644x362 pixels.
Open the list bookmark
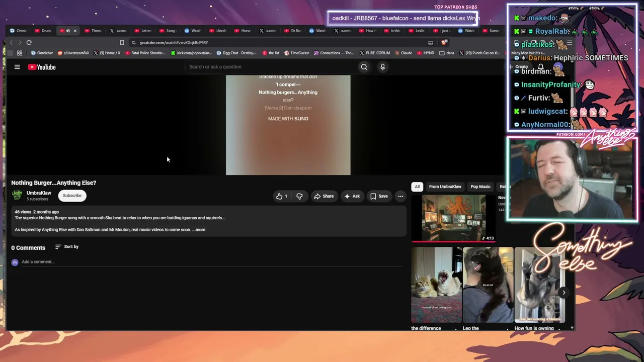click(271, 53)
